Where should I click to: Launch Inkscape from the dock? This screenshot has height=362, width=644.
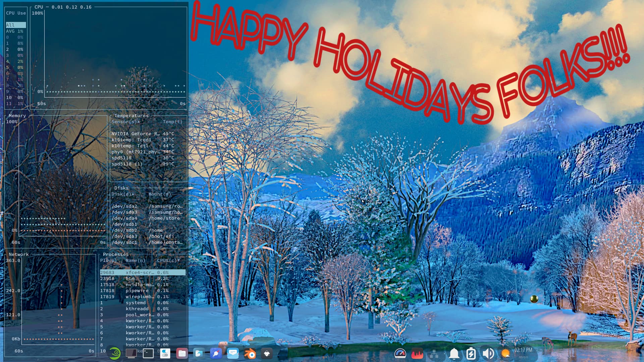pyautogui.click(x=267, y=354)
